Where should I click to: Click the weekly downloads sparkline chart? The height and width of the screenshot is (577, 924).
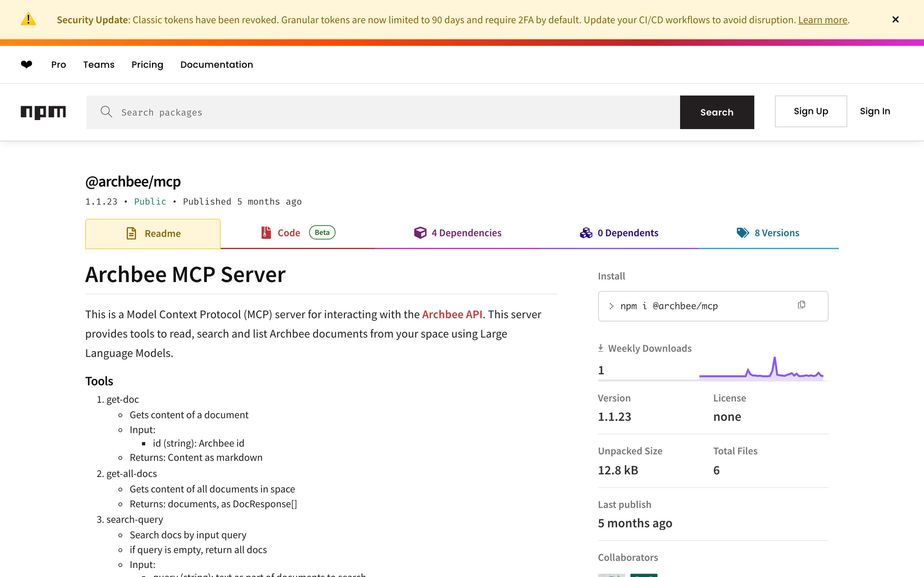pyautogui.click(x=761, y=369)
